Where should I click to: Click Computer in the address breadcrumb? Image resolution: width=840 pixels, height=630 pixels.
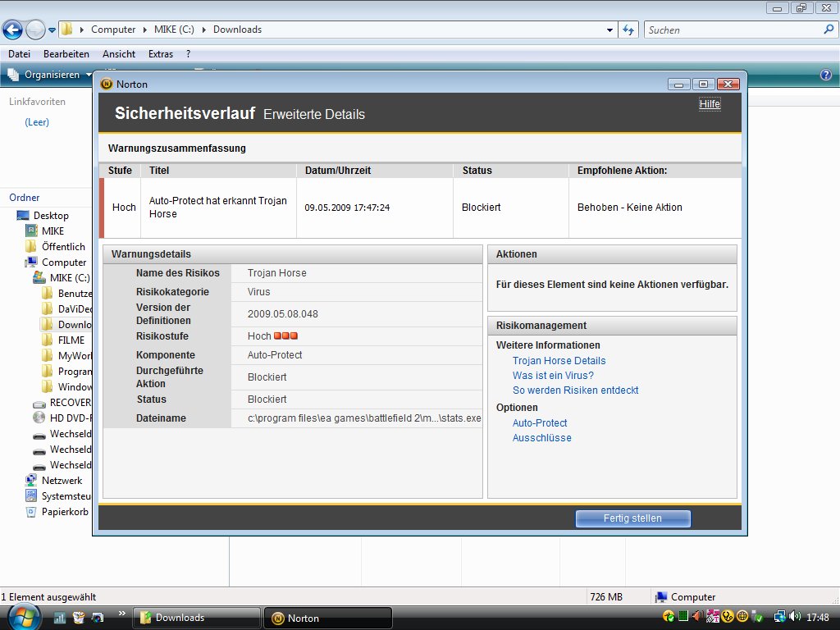[x=113, y=30]
